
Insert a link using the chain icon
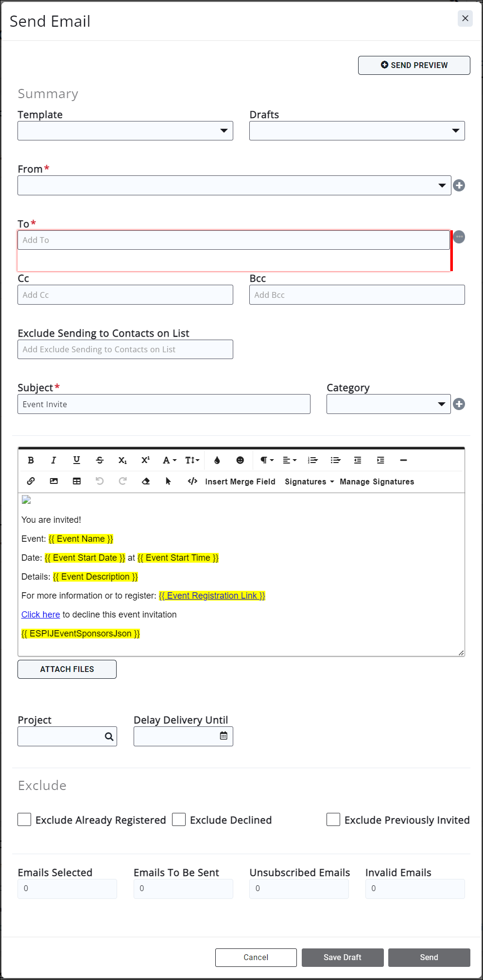pos(31,481)
